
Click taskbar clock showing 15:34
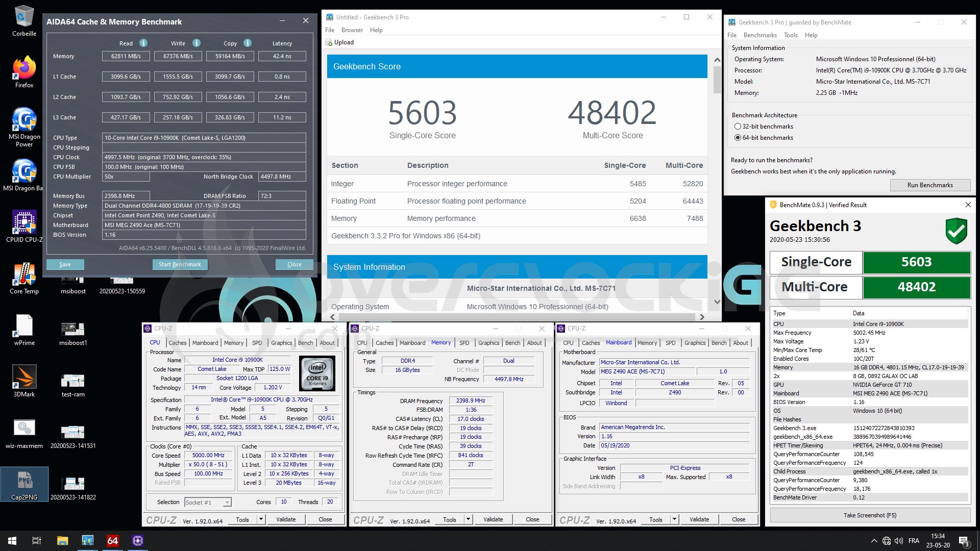coord(938,541)
